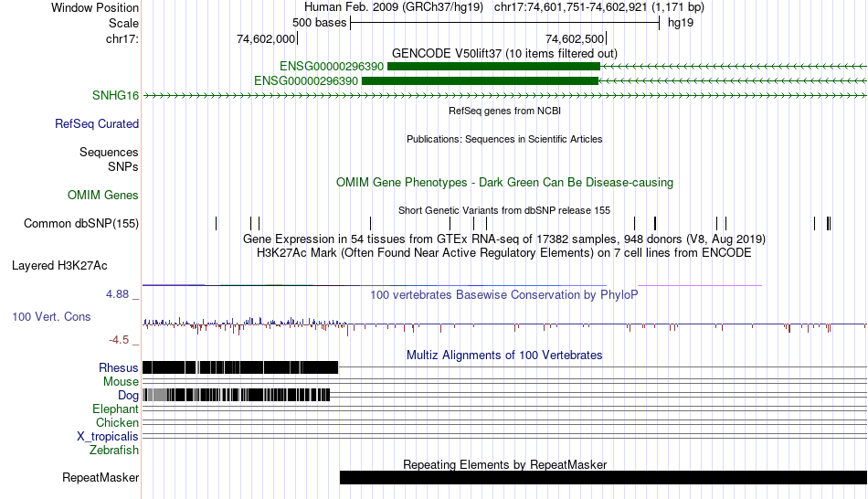Click the Rhesus alignment label
This screenshot has height=499, width=868.
[118, 367]
